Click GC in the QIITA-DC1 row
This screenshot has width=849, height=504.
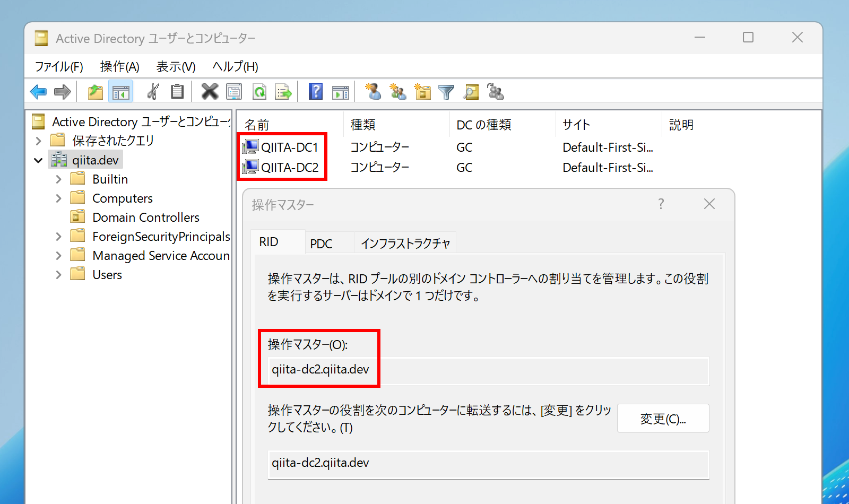464,147
